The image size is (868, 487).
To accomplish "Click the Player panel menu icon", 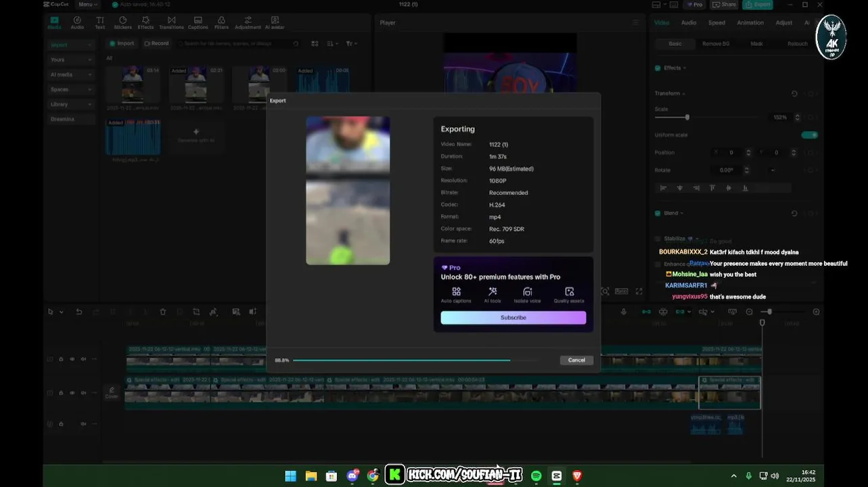I will [635, 22].
